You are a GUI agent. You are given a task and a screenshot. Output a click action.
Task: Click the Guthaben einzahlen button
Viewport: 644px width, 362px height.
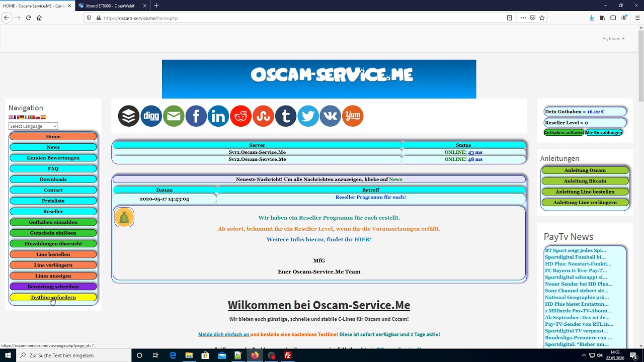pos(53,222)
